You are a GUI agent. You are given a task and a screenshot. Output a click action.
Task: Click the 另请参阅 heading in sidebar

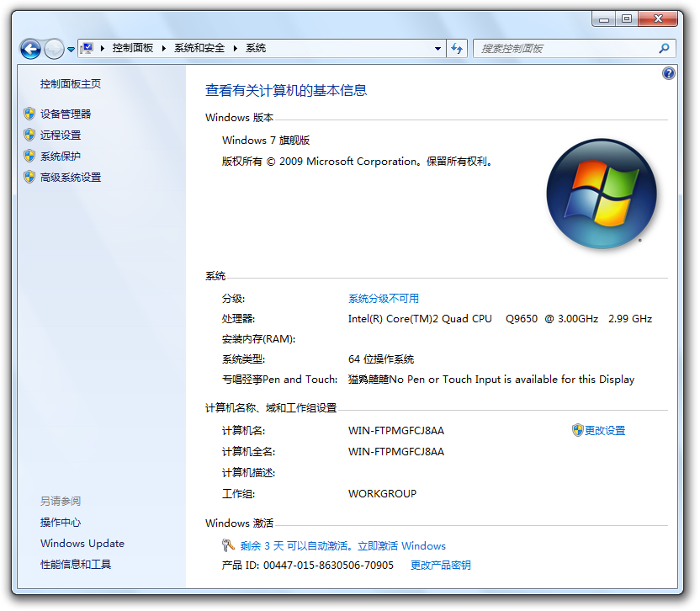(x=61, y=501)
